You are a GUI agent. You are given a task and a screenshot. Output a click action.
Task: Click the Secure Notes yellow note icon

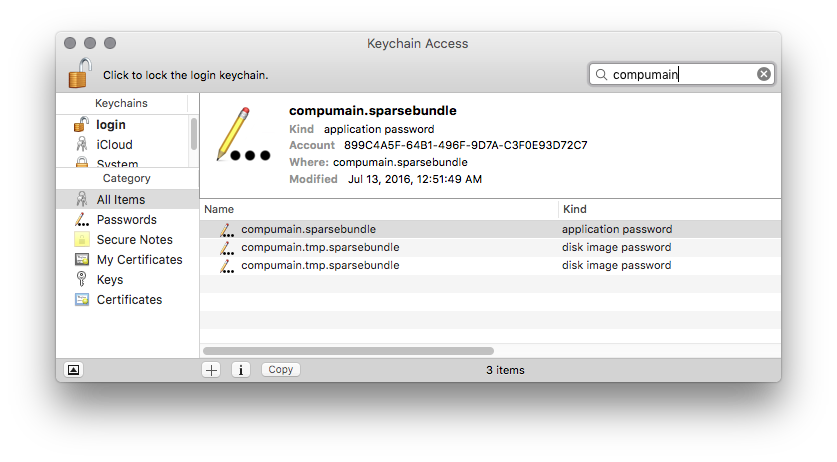82,239
